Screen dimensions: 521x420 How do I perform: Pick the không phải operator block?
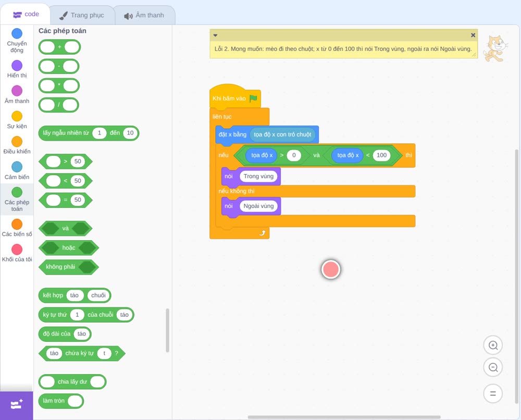[60, 267]
